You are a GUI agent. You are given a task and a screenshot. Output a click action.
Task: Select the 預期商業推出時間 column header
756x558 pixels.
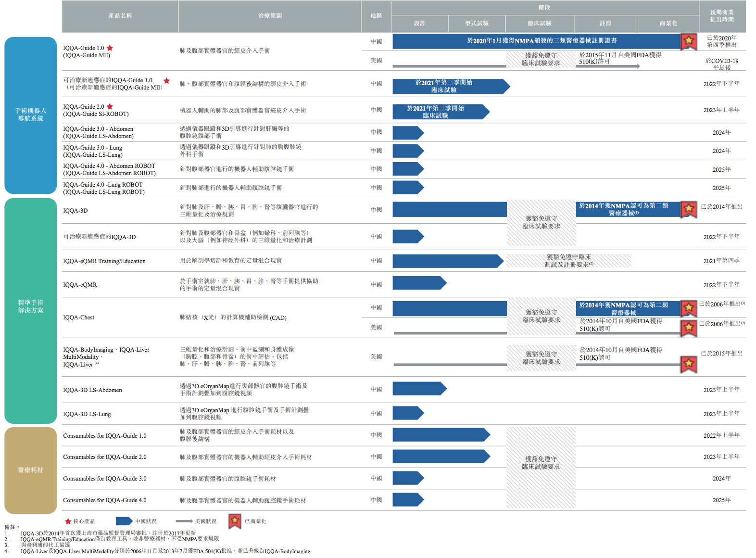point(722,16)
